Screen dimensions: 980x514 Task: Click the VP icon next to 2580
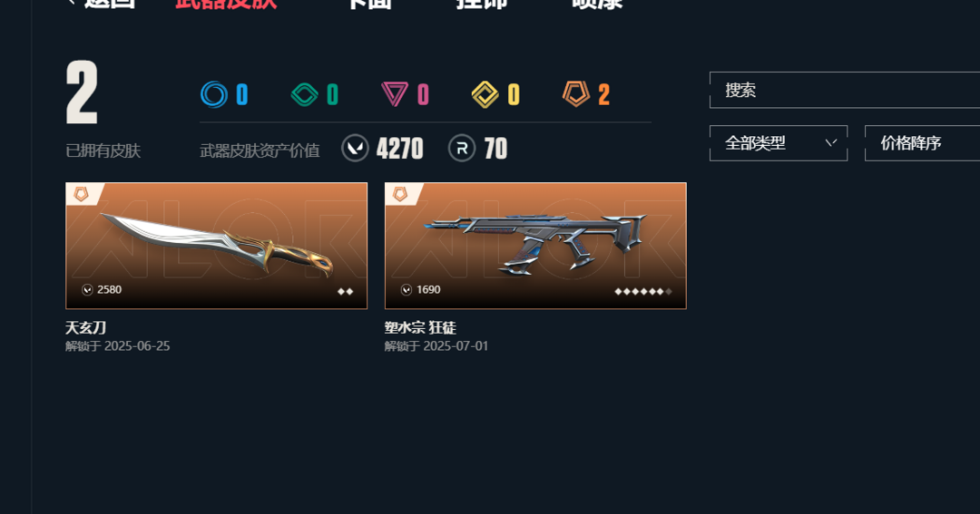[x=87, y=290]
